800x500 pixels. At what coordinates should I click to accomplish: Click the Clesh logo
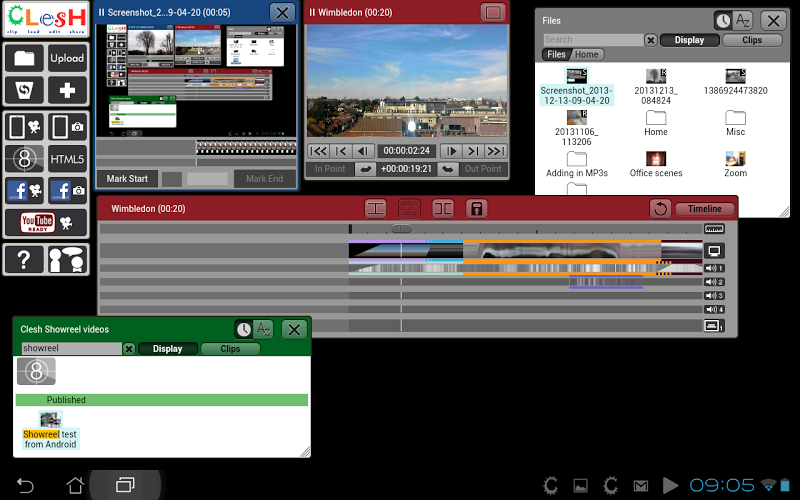coord(46,19)
